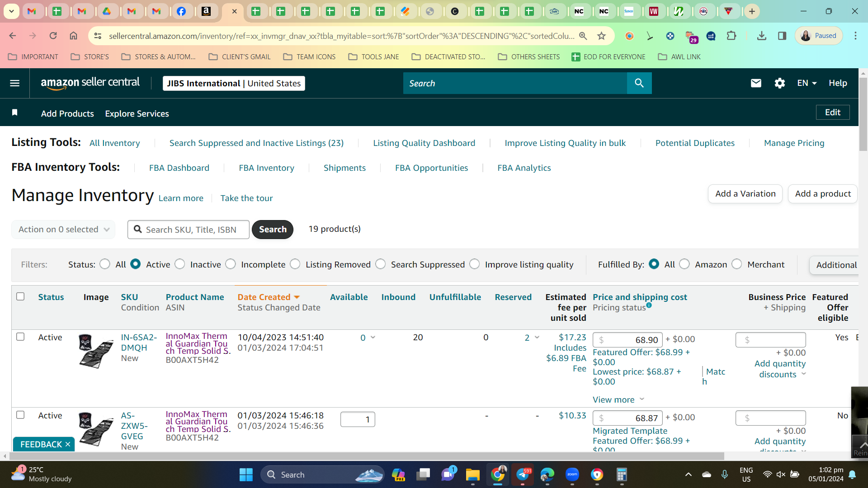
Task: Sort by Date Created column
Action: click(269, 297)
